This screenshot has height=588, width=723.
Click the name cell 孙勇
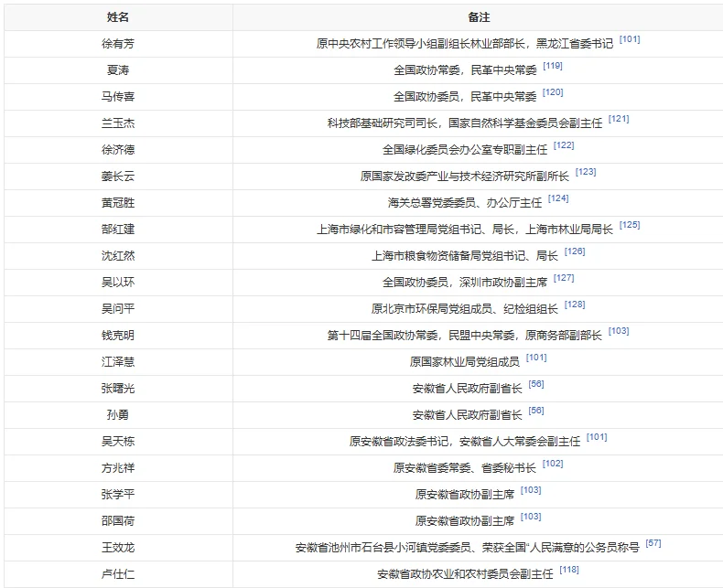coord(118,415)
